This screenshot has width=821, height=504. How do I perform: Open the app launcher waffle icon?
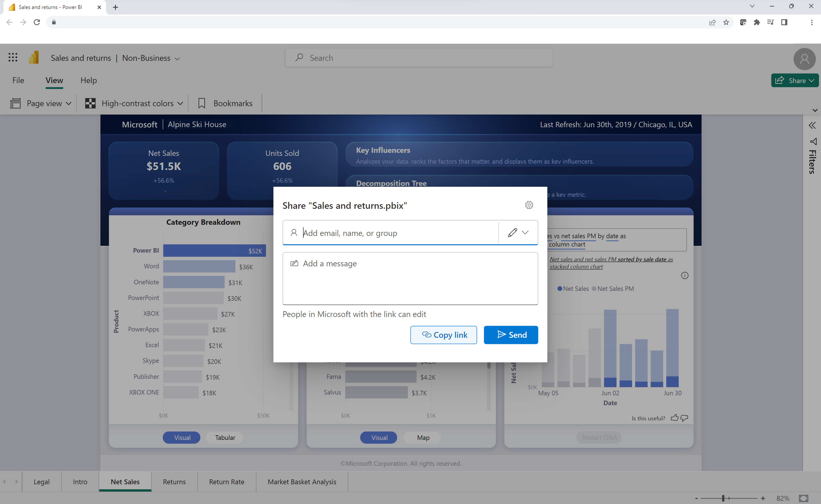click(13, 57)
